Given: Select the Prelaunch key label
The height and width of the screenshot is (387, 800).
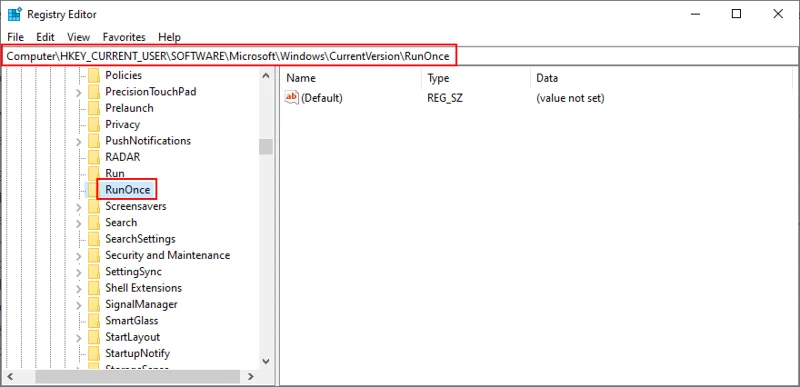Looking at the screenshot, I should 129,108.
